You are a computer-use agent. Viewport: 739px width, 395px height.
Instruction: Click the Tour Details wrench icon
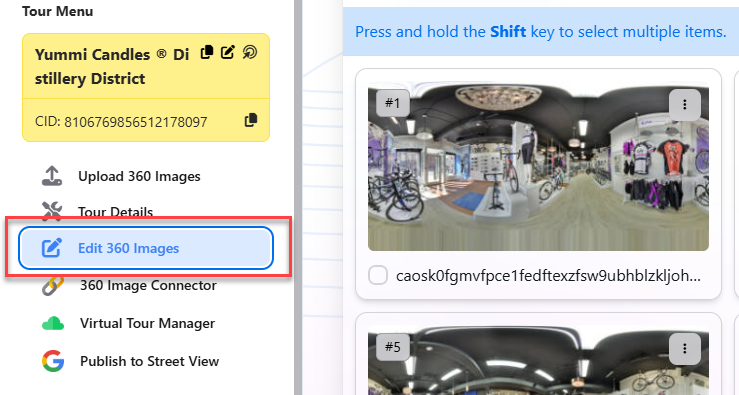click(52, 211)
